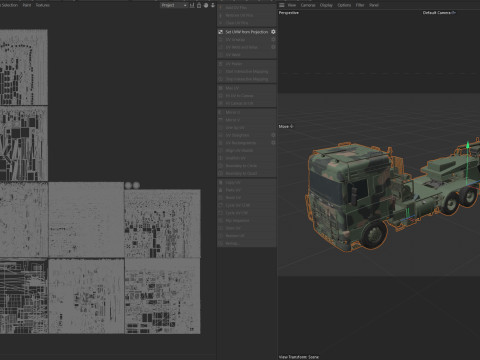The width and height of the screenshot is (480, 360).
Task: Open Set UVW from Projection settings gear
Action: pyautogui.click(x=273, y=32)
